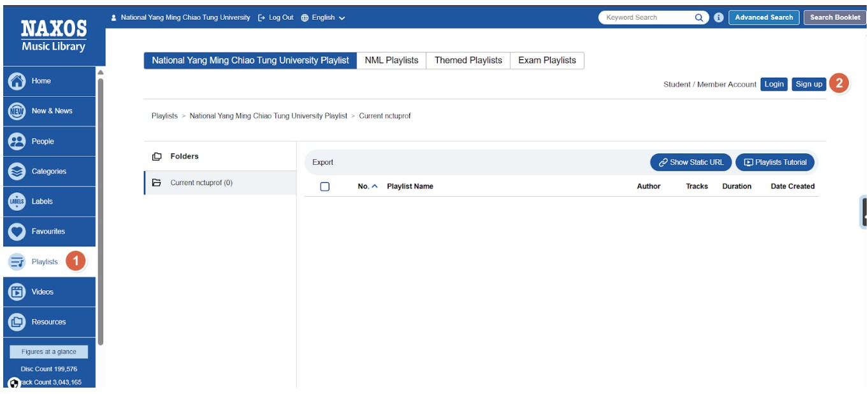Image resolution: width=868 pixels, height=394 pixels.
Task: Sort playlists by No. column arrow
Action: pos(375,186)
